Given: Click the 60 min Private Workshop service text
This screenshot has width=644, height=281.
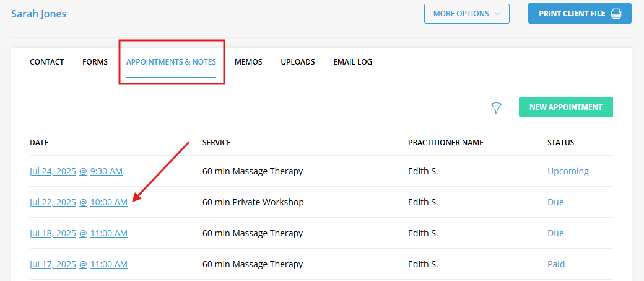Looking at the screenshot, I should (x=253, y=202).
